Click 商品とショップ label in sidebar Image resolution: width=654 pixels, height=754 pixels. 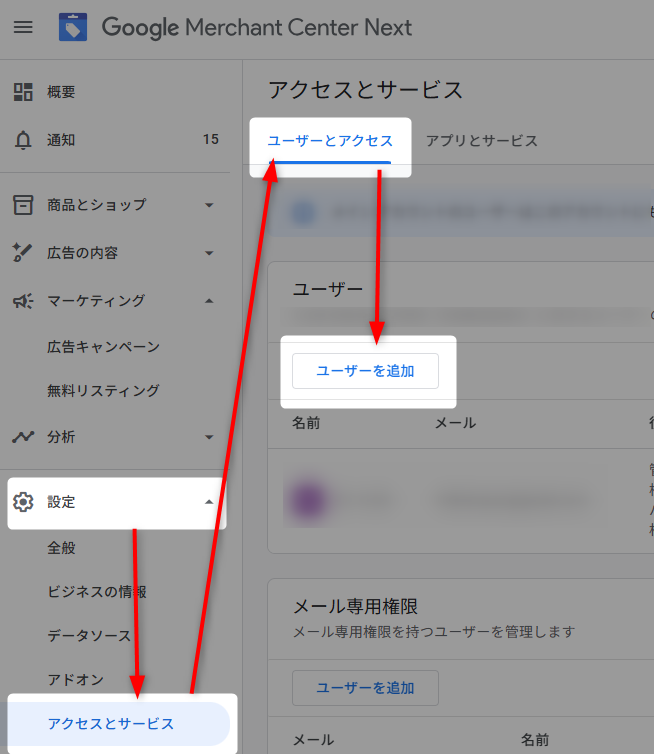(x=97, y=205)
